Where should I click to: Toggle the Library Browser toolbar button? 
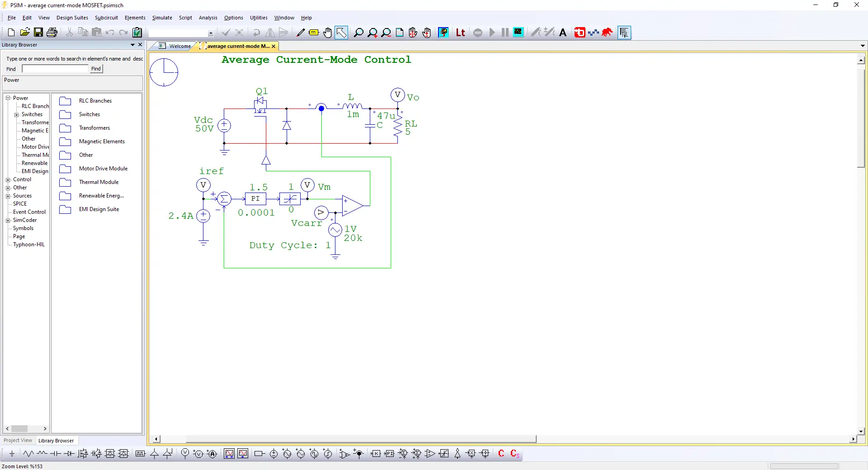624,33
